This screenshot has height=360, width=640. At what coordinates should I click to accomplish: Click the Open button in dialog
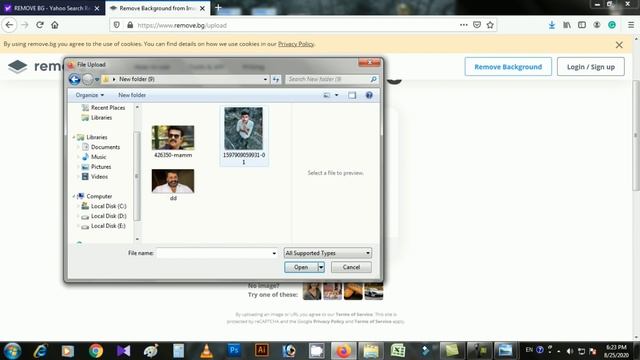click(x=301, y=267)
